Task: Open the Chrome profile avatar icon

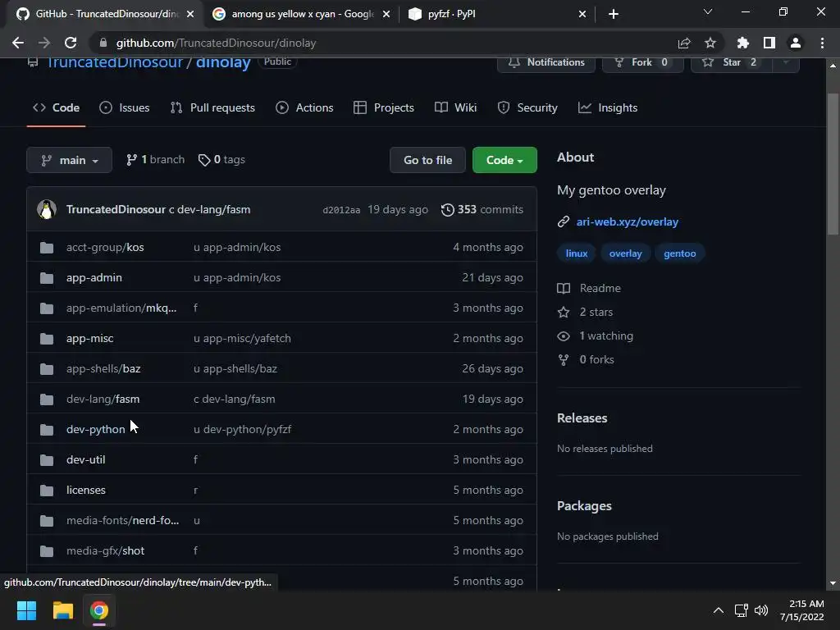Action: [x=796, y=43]
